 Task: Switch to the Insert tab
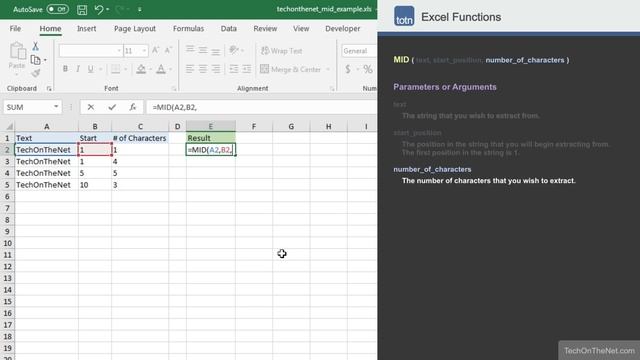87,29
